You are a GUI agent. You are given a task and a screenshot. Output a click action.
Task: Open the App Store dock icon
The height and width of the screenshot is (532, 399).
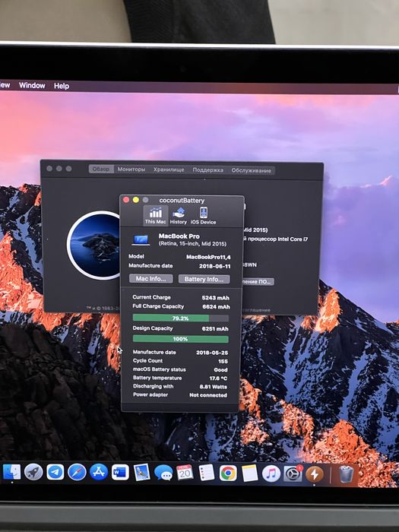99,472
